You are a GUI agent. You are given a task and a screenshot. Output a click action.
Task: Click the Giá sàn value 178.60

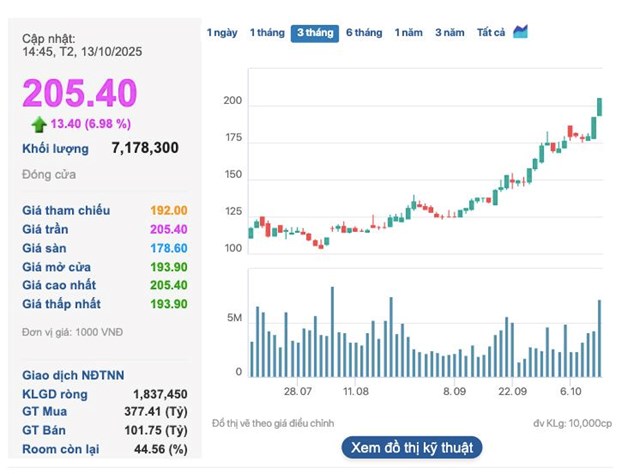[x=168, y=248]
